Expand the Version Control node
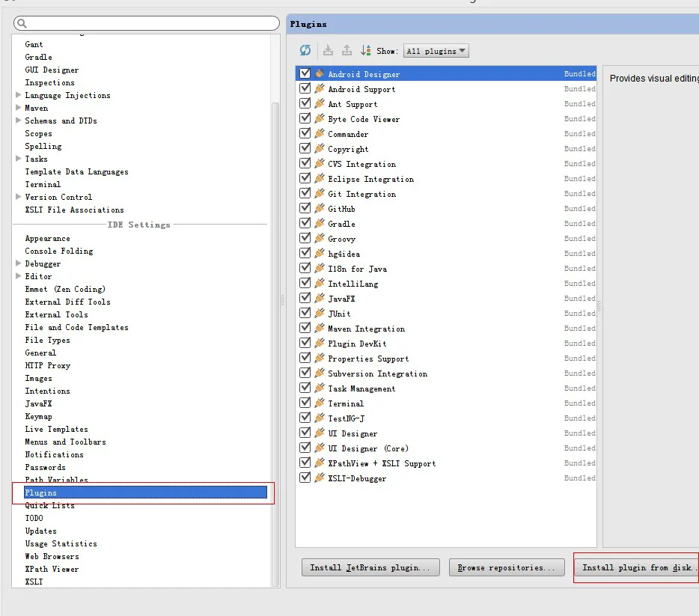Viewport: 699px width, 616px height. coord(18,197)
